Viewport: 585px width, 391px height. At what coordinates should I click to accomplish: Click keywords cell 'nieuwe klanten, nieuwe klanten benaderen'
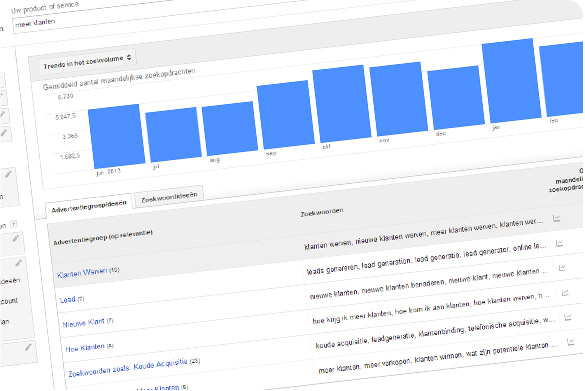tap(429, 284)
